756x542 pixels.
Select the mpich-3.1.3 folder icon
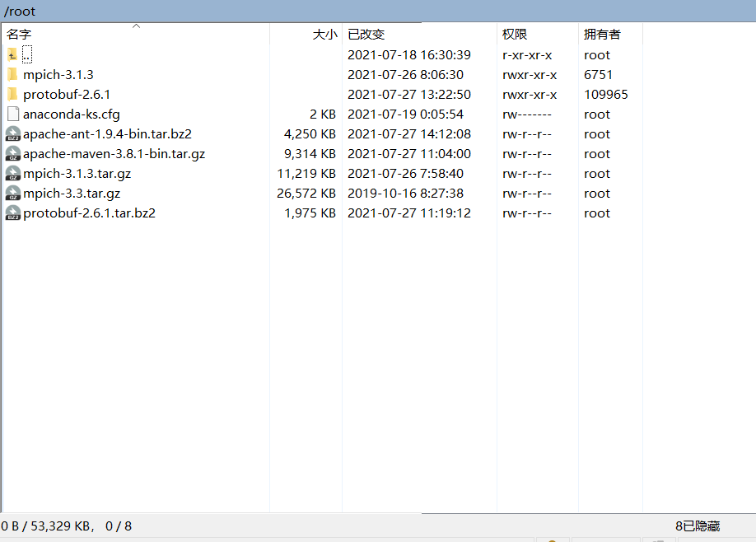pyautogui.click(x=12, y=75)
